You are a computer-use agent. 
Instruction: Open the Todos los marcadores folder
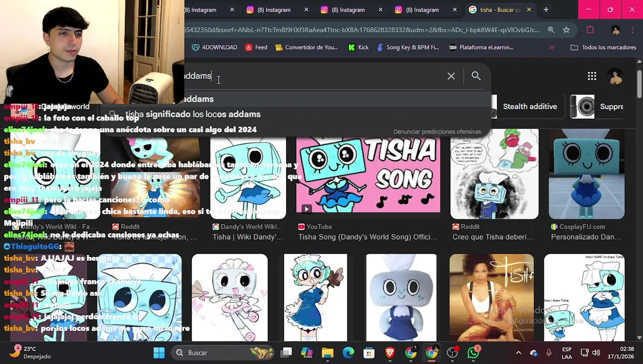click(603, 47)
